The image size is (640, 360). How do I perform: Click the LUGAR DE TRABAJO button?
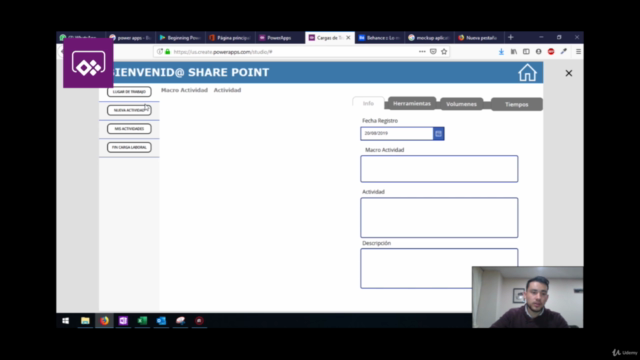pos(129,91)
